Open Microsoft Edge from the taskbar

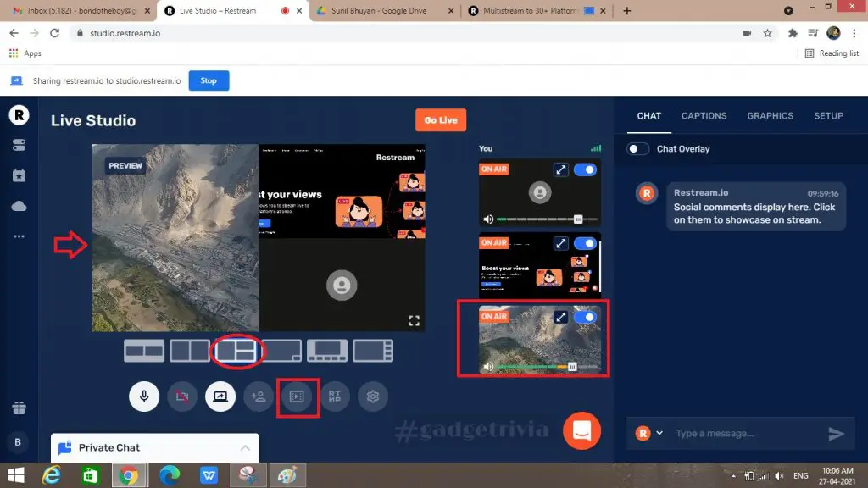[170, 475]
